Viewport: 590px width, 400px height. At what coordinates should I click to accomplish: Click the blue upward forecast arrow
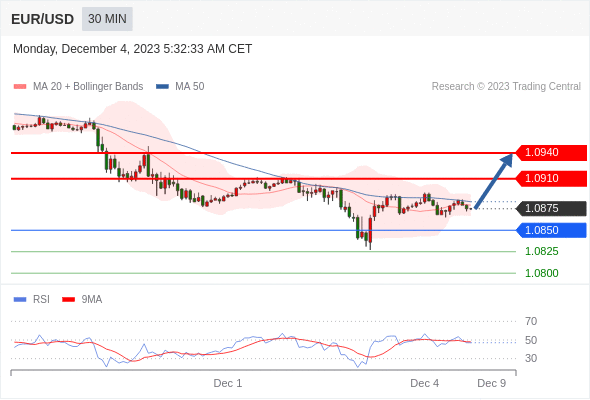tap(493, 181)
